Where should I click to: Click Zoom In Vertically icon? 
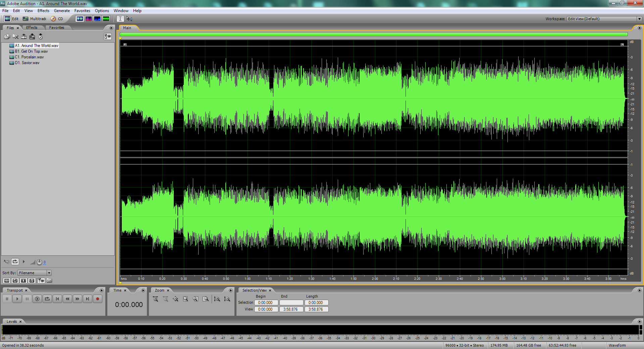217,299
